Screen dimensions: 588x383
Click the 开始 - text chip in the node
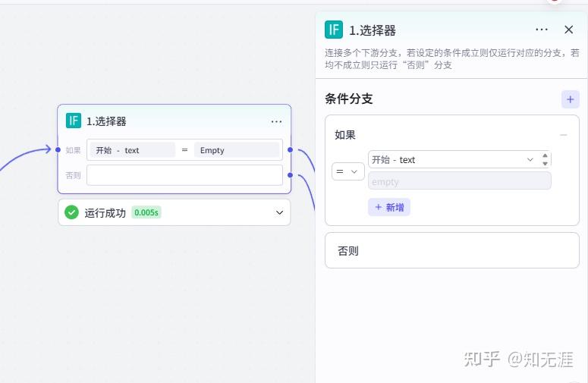(x=133, y=150)
